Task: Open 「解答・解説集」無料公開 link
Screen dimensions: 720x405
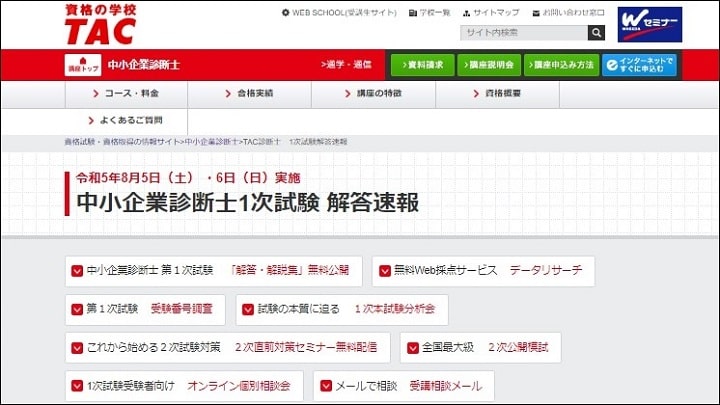Action: [290, 270]
